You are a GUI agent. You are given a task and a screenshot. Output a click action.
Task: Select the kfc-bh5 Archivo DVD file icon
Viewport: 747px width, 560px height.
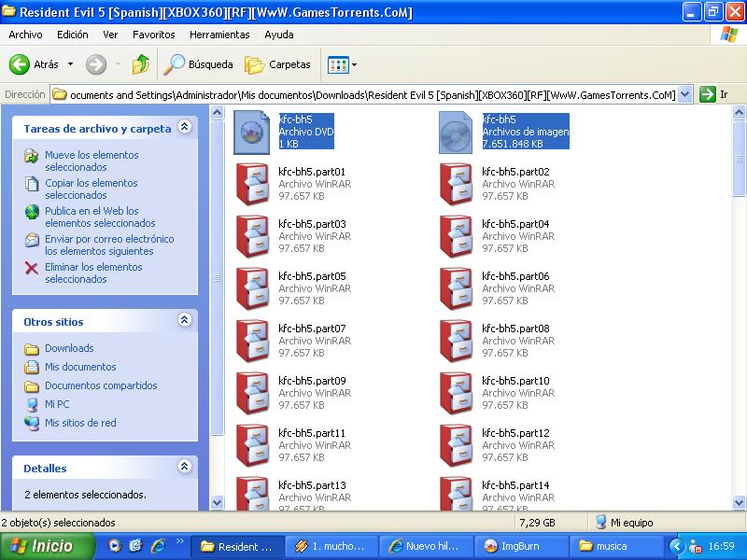click(x=252, y=132)
